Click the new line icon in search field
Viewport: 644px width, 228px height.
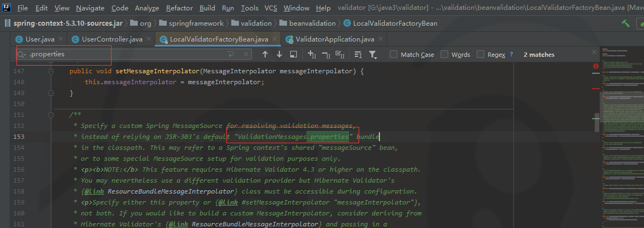pos(231,54)
